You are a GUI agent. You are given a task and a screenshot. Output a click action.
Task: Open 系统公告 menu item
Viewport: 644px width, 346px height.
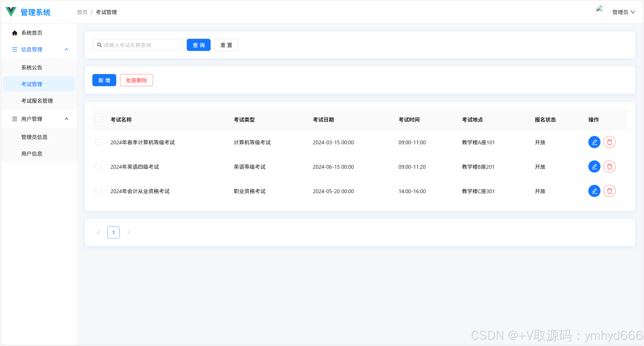tap(32, 67)
